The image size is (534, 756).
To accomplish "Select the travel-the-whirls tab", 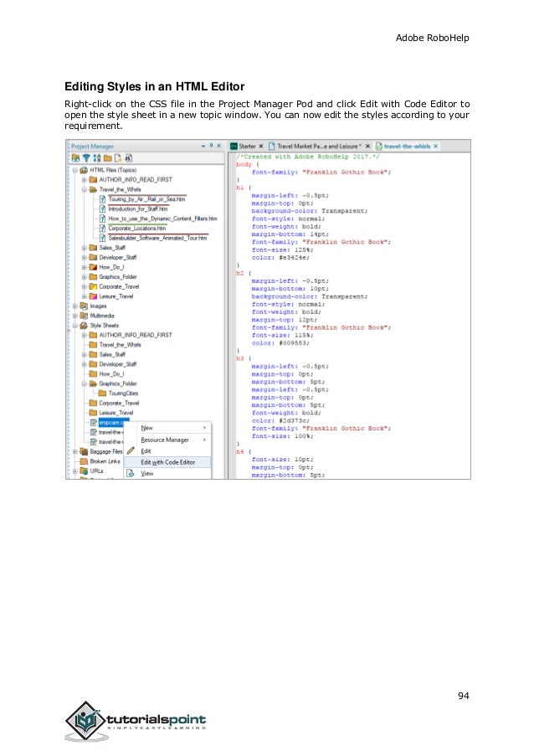I will (x=407, y=146).
